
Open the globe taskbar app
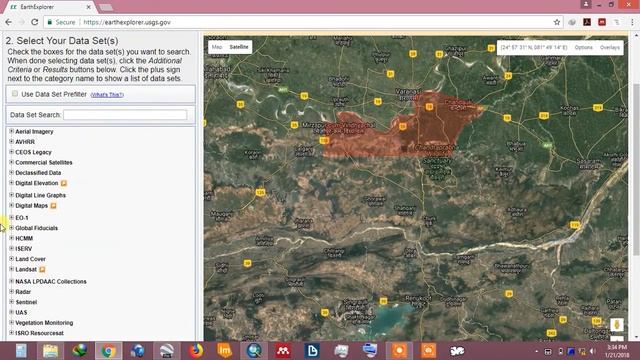coord(138,351)
